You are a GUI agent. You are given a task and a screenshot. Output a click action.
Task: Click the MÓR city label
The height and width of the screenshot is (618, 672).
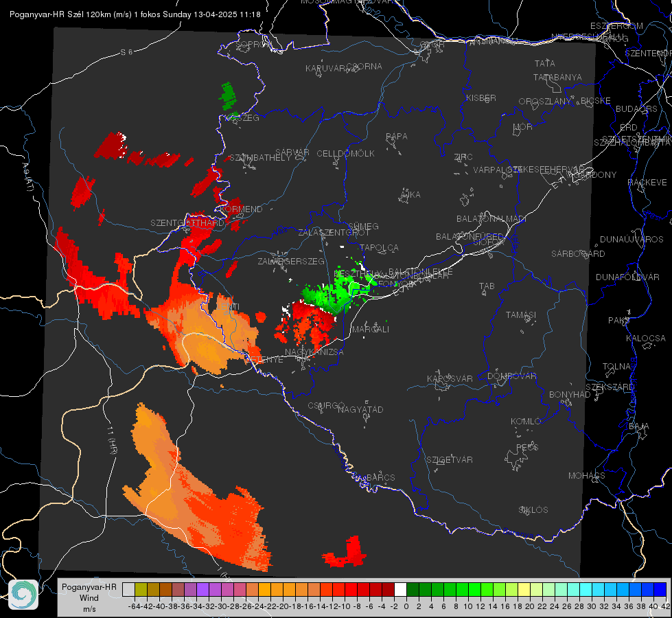click(x=523, y=126)
